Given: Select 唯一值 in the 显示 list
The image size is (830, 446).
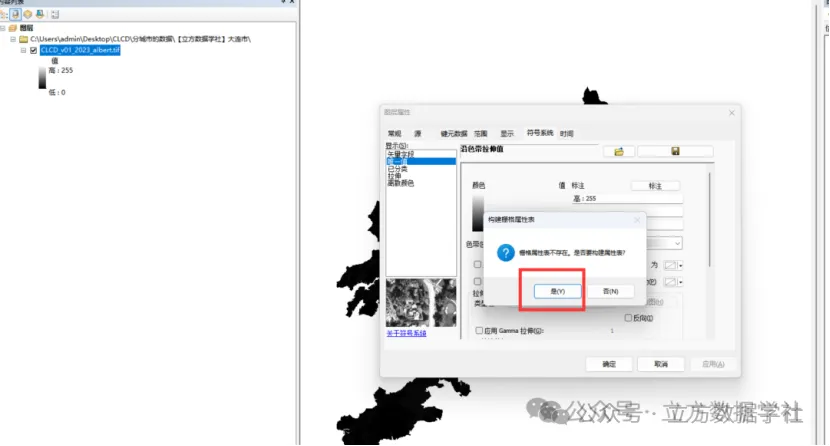Looking at the screenshot, I should (x=421, y=161).
